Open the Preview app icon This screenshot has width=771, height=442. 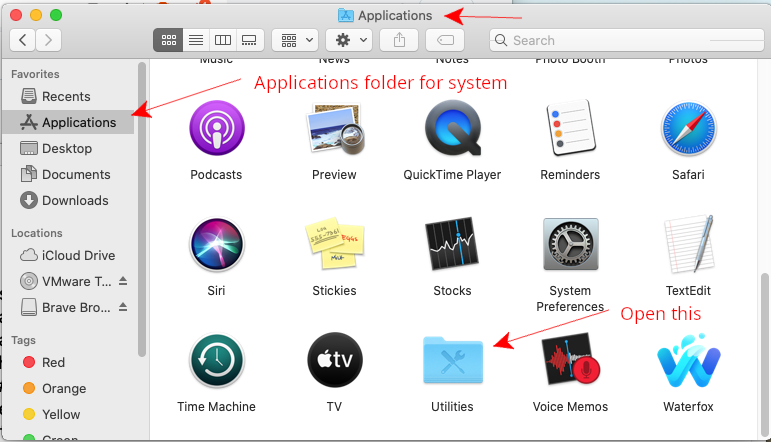(334, 128)
